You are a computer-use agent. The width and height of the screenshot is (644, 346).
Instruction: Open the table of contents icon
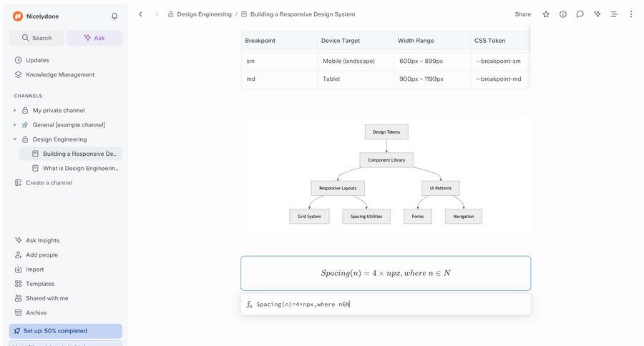(614, 14)
